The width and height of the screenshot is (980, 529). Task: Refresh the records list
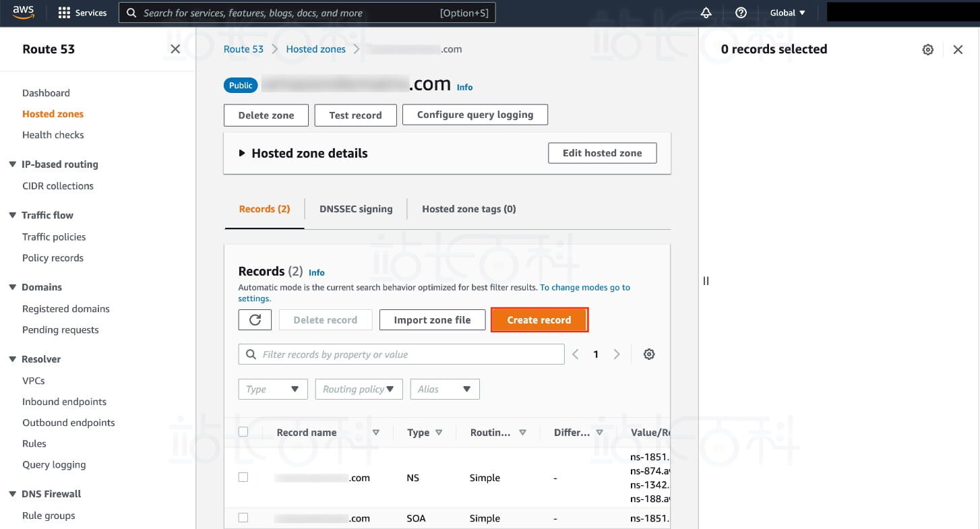click(255, 320)
